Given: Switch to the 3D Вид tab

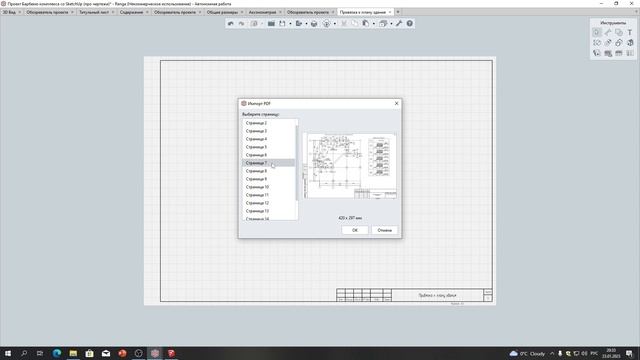Looking at the screenshot, I should pyautogui.click(x=9, y=12).
